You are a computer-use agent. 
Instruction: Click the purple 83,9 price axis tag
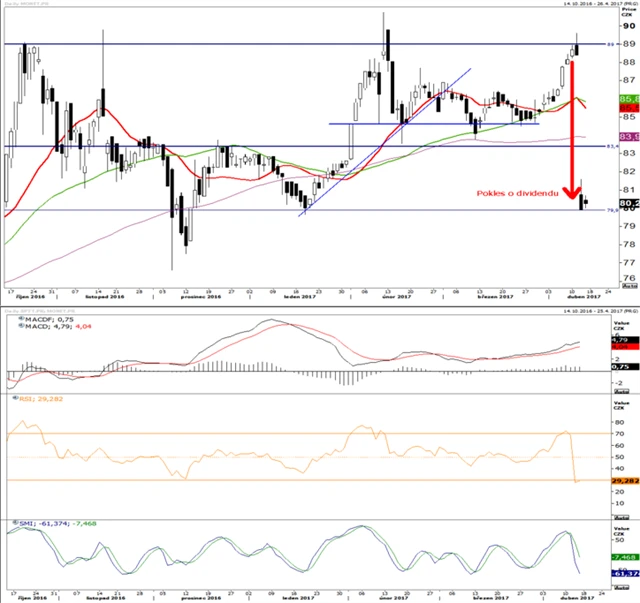(x=629, y=136)
